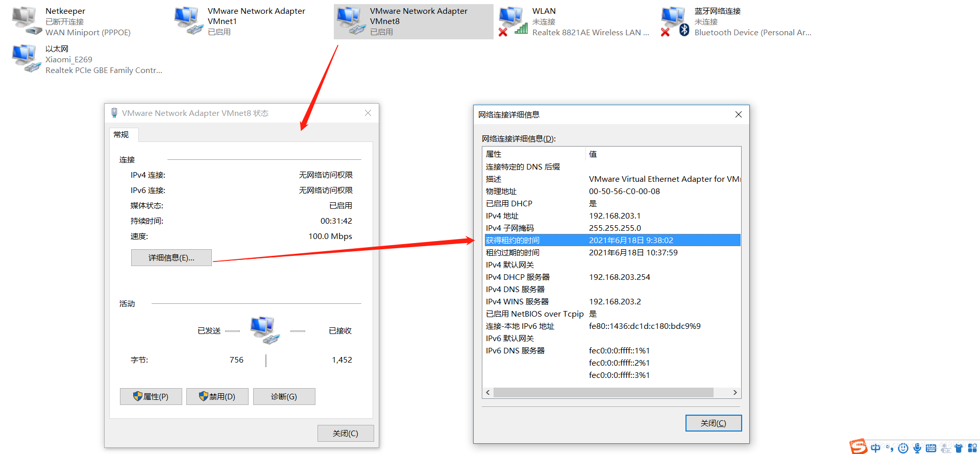
Task: Click the IPv4 连接 无网络访问权限 status
Action: [x=326, y=175]
